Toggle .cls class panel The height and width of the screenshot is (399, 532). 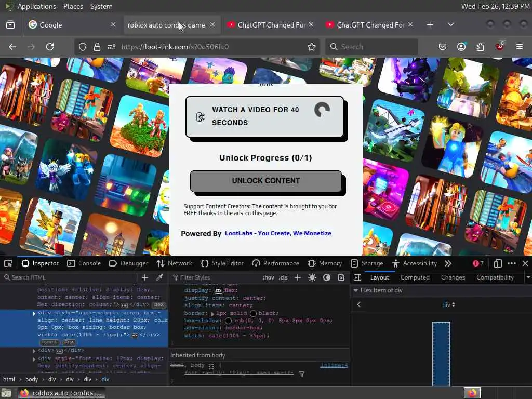coord(283,277)
